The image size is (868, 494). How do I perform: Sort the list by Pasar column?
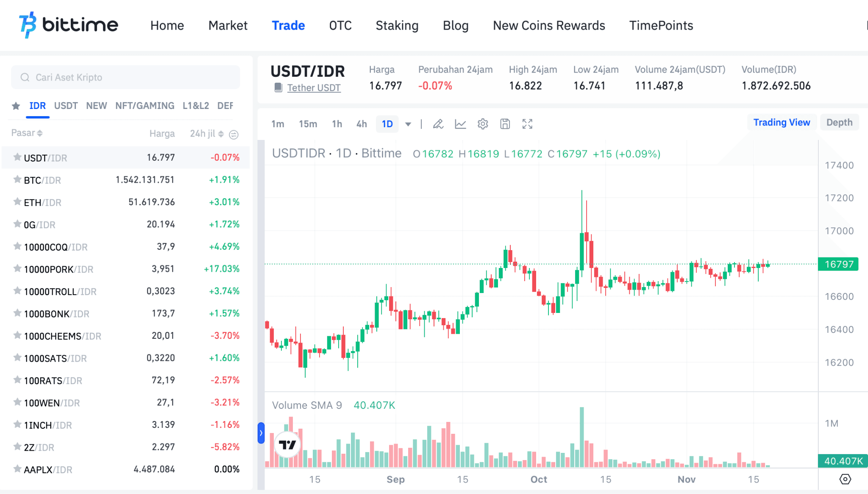pyautogui.click(x=27, y=133)
